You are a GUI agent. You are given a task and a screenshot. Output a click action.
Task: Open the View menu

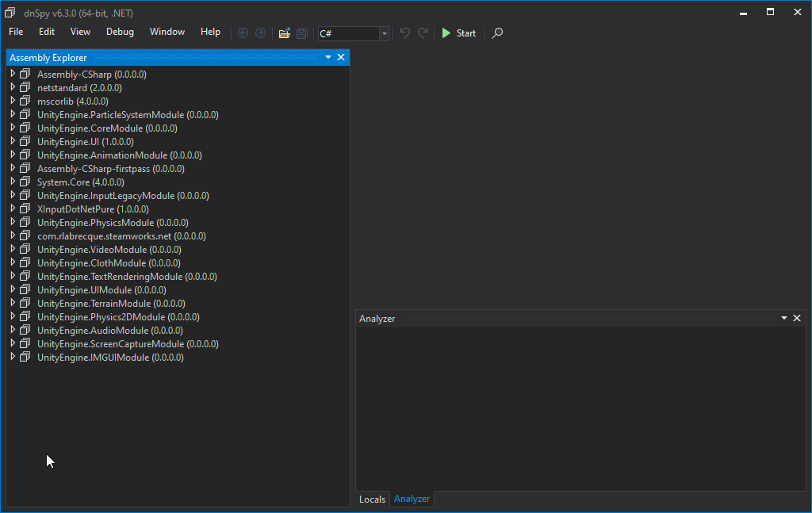tap(80, 32)
